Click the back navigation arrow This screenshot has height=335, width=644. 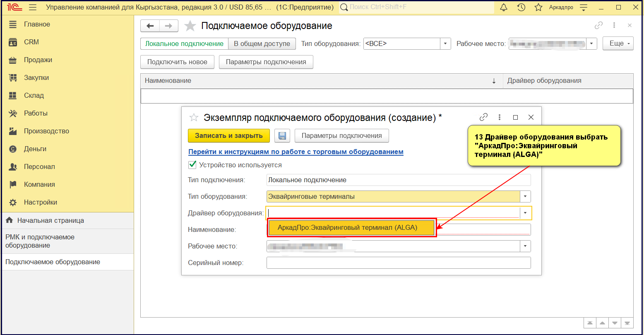point(150,26)
